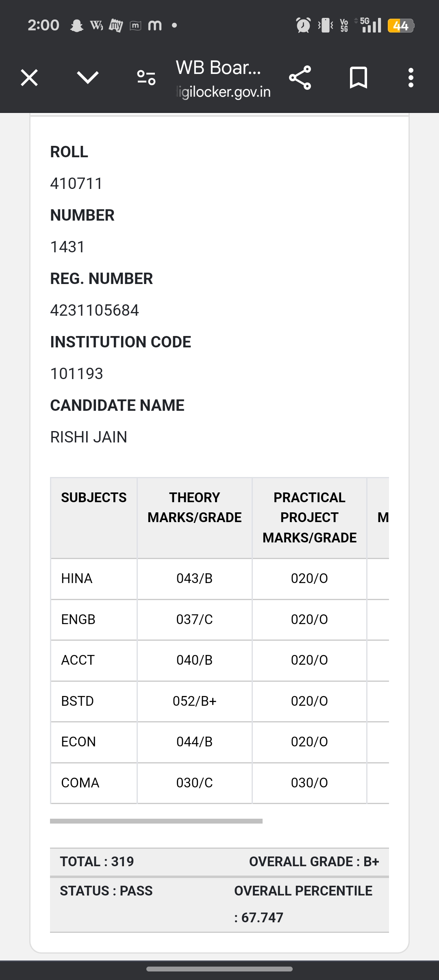
Task: Tap the vibrate mode icon
Action: (325, 26)
